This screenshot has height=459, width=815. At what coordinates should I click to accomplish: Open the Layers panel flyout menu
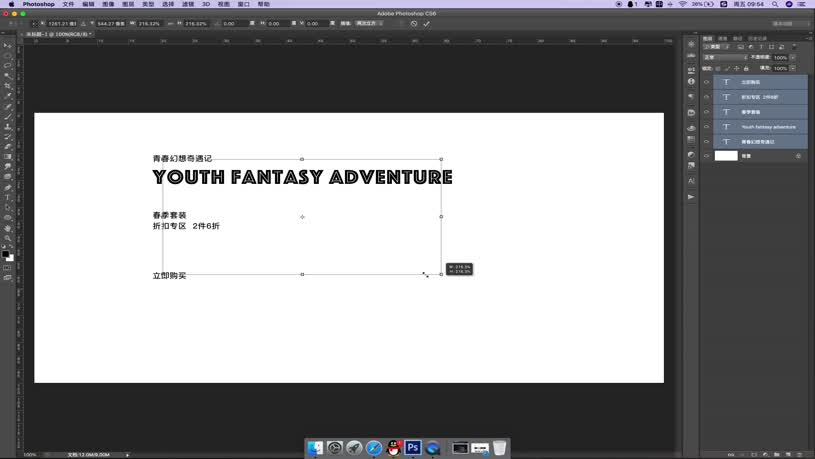tap(807, 38)
